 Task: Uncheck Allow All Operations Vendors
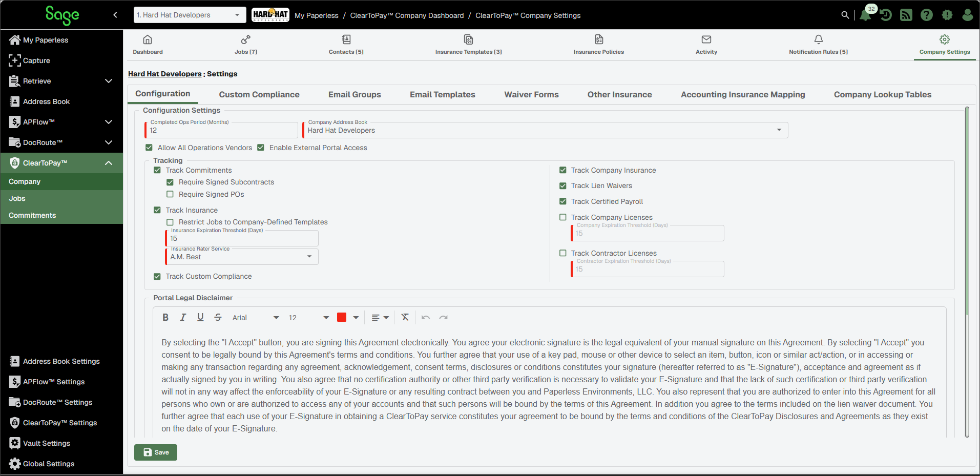coord(149,148)
